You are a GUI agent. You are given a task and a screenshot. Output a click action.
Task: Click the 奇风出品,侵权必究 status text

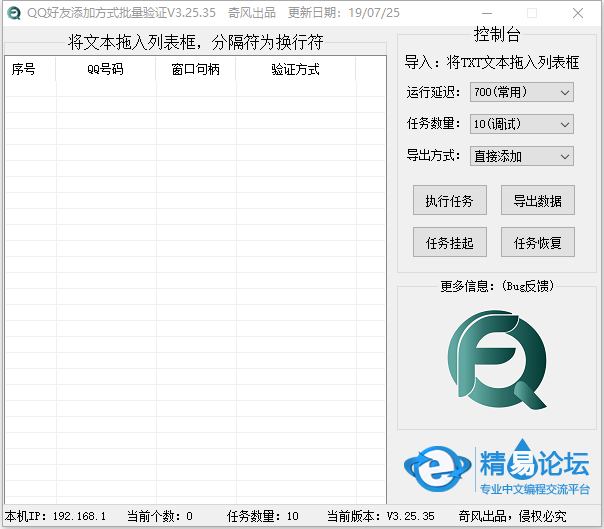pos(512,516)
